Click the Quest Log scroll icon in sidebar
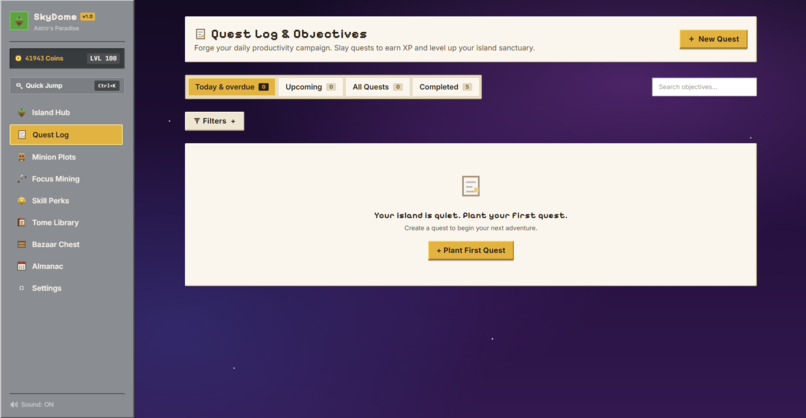Image resolution: width=806 pixels, height=418 pixels. coord(22,135)
